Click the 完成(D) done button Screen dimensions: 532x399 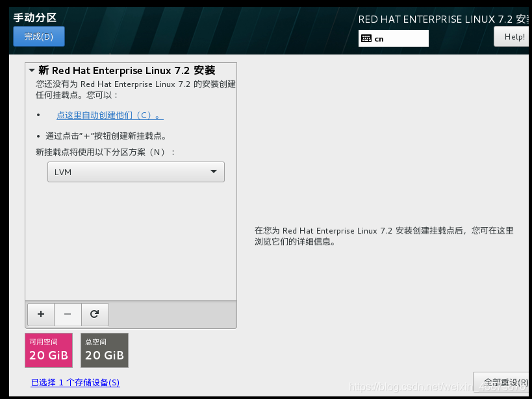(x=39, y=36)
